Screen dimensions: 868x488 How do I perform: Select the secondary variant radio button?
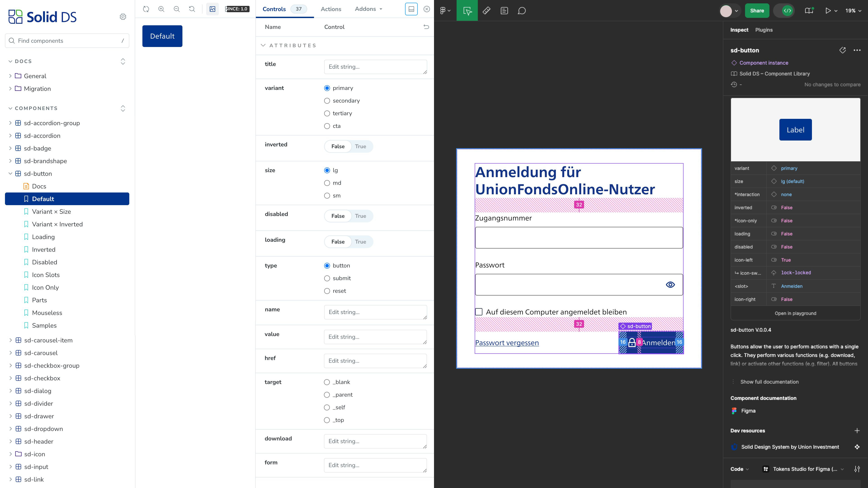[x=327, y=100]
